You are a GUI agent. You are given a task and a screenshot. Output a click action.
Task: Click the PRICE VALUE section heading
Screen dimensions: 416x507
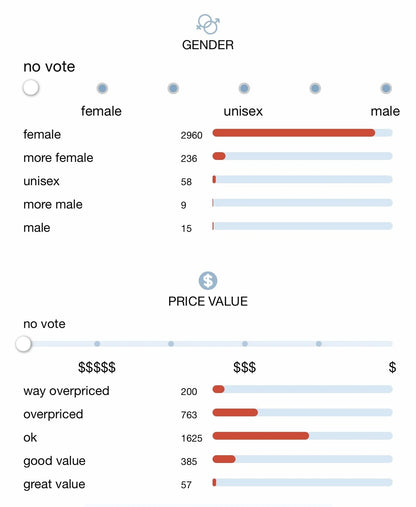coord(208,301)
